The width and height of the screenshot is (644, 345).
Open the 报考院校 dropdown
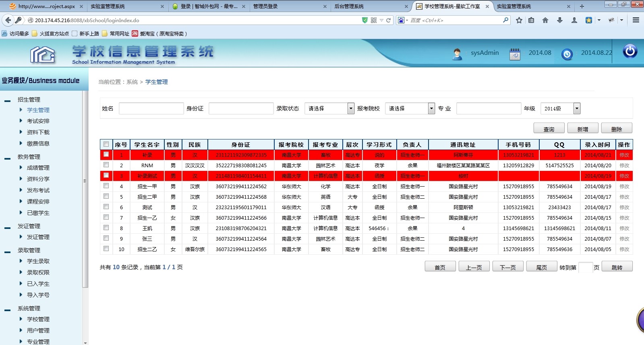point(410,108)
